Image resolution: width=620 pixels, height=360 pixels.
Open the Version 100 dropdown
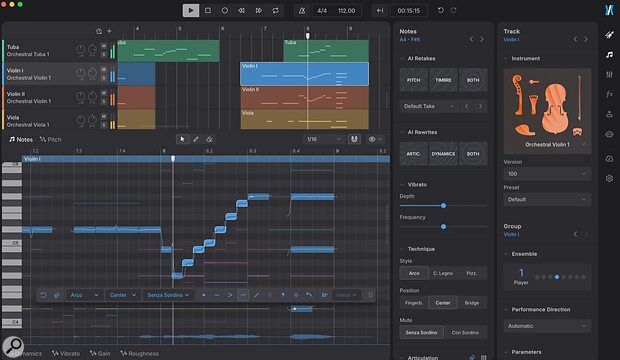547,174
